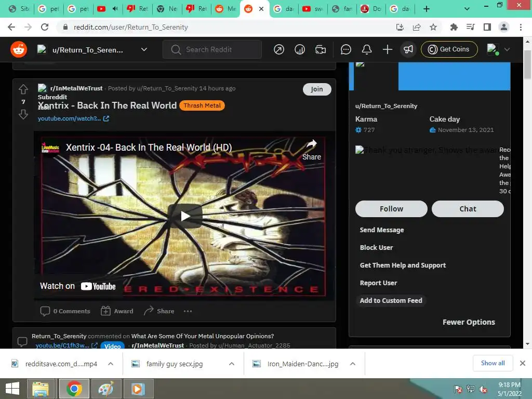Open File Explorer from the taskbar

pyautogui.click(x=41, y=389)
